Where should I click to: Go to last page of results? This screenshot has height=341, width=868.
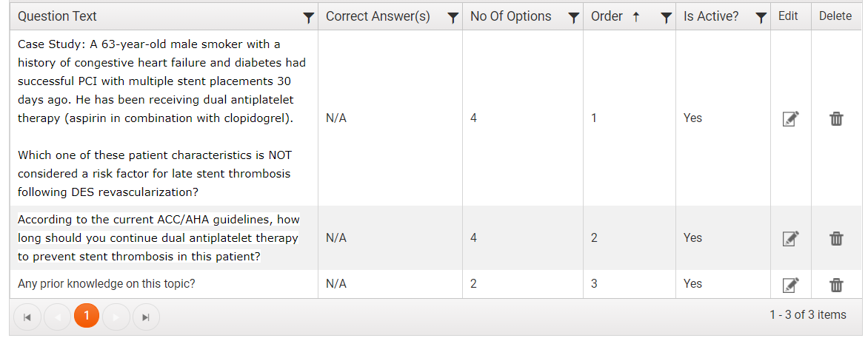146,317
